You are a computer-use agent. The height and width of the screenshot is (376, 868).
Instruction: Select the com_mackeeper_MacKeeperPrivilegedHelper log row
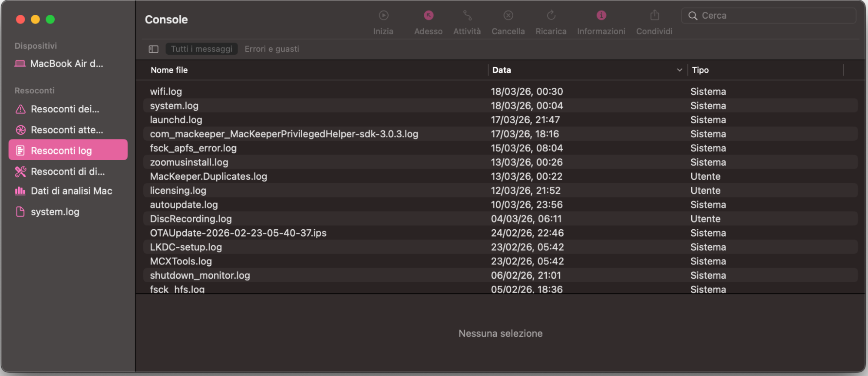pos(500,134)
